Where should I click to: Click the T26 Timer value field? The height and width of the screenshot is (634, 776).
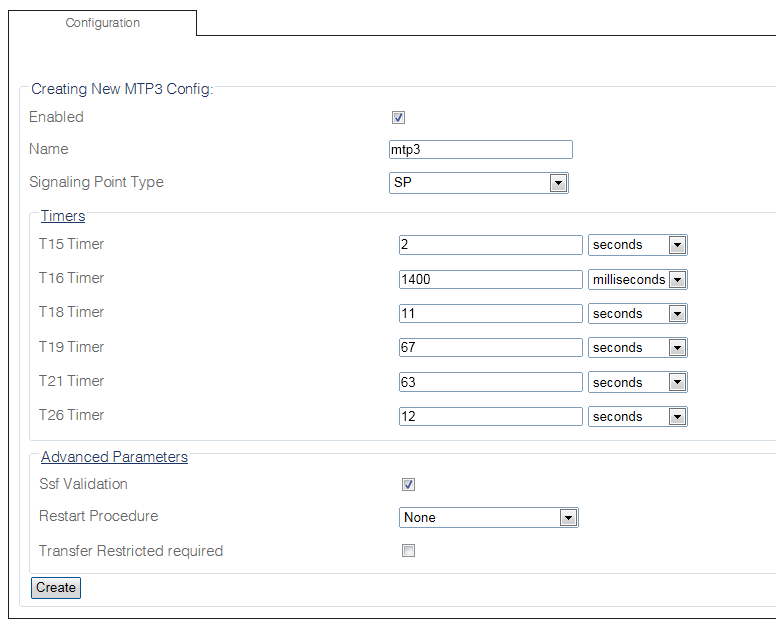[490, 417]
